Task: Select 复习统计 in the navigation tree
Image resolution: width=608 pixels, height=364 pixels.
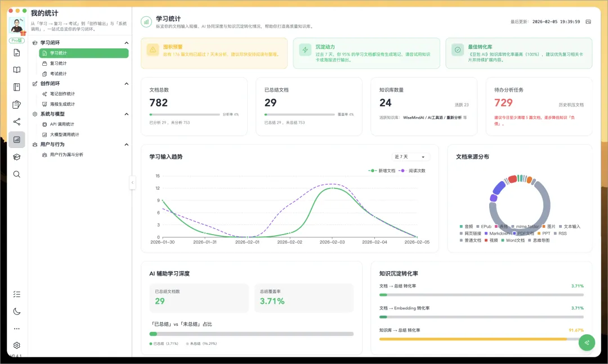Action: coord(58,64)
